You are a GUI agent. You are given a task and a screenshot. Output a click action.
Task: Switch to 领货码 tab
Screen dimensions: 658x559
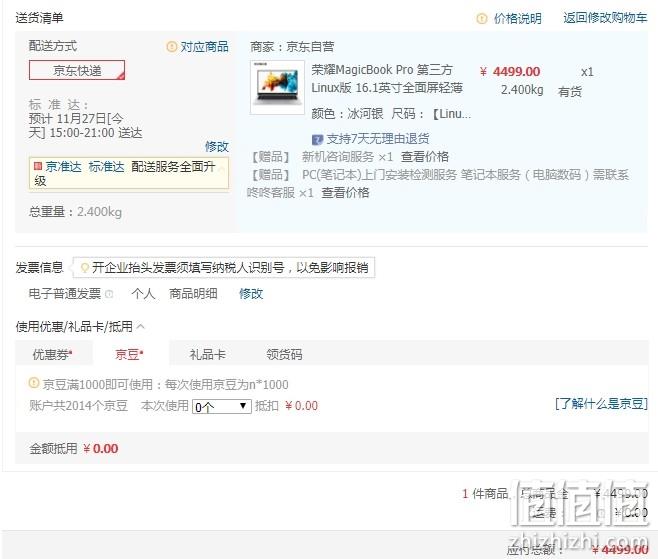(284, 354)
